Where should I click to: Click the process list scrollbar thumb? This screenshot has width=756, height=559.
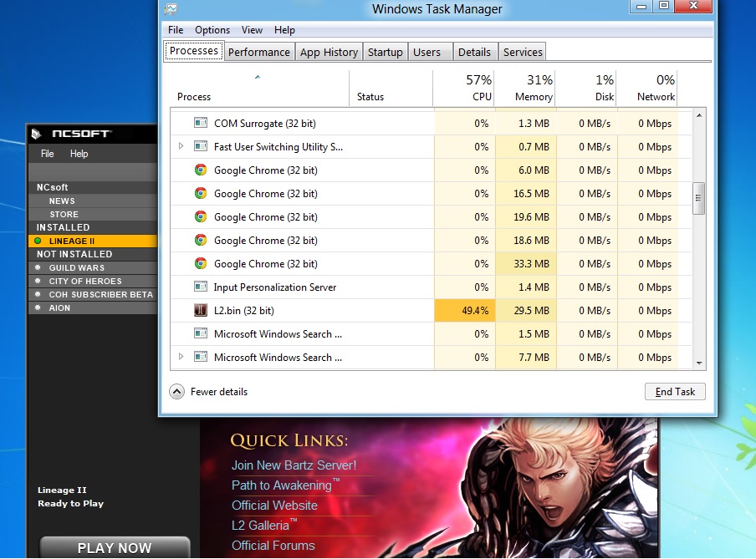click(698, 198)
